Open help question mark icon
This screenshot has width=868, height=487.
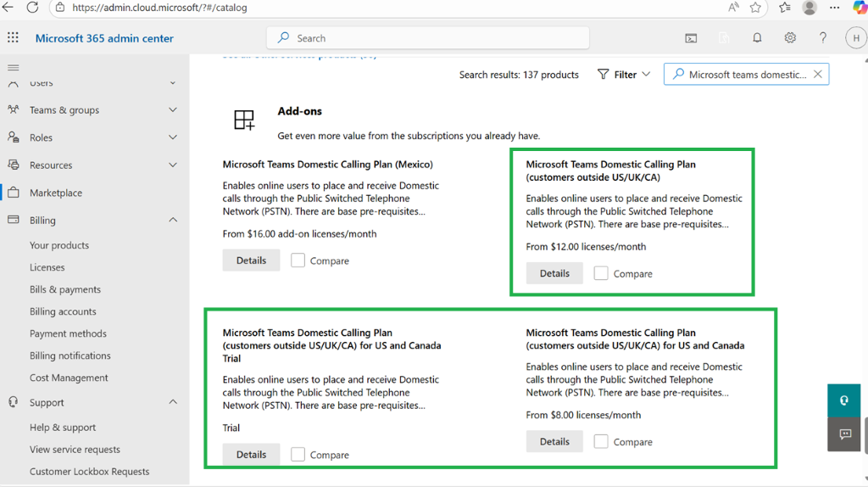point(823,37)
